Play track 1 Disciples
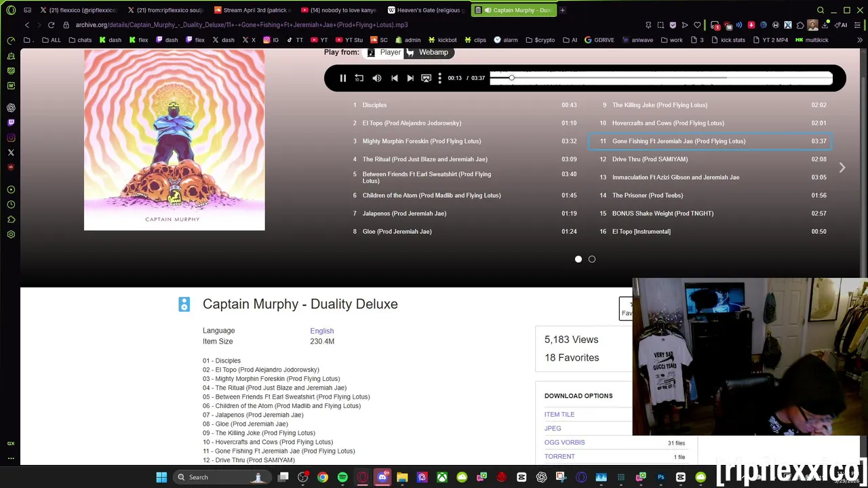This screenshot has height=488, width=868. tap(465, 105)
